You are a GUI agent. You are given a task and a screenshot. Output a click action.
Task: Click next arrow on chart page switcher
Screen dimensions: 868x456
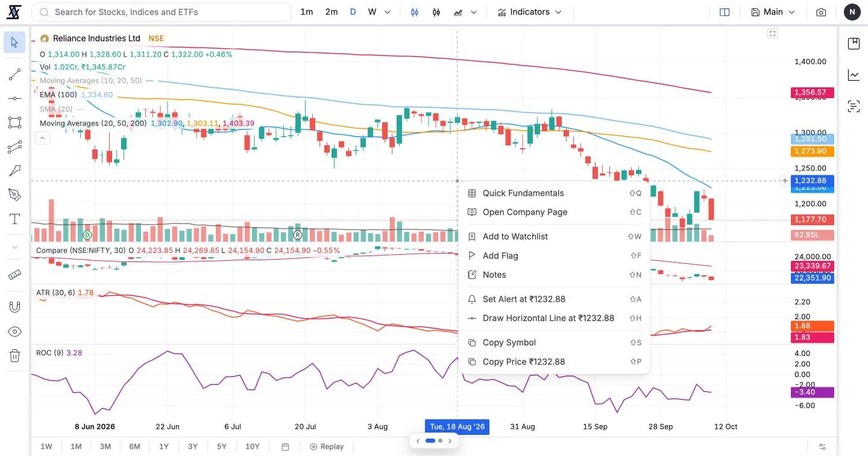450,441
